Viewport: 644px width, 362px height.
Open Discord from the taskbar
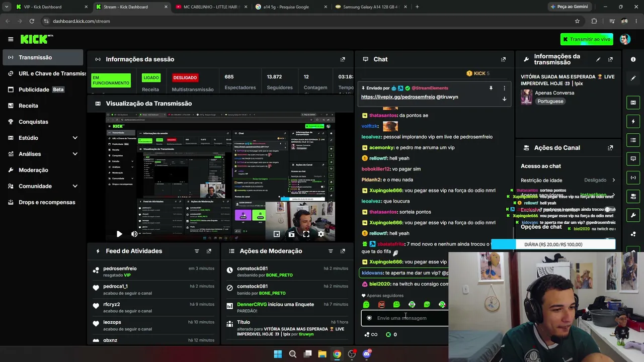(x=366, y=354)
